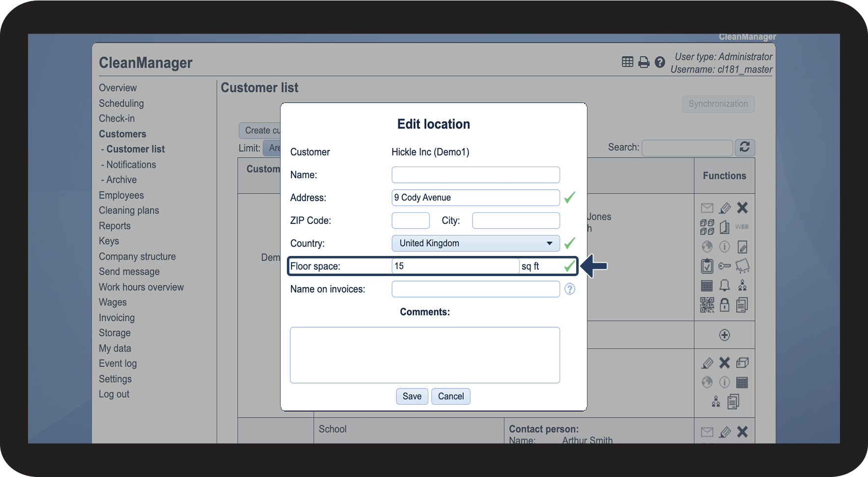868x477 pixels.
Task: Click the printer icon in the header
Action: pos(644,62)
